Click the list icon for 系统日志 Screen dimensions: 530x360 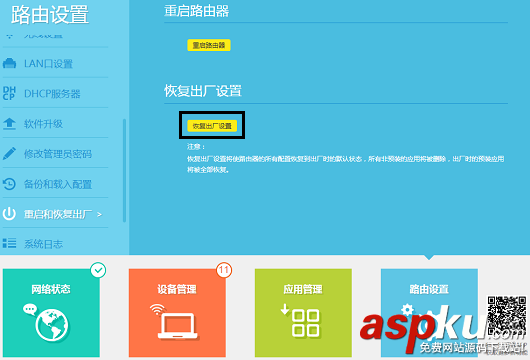[9, 243]
